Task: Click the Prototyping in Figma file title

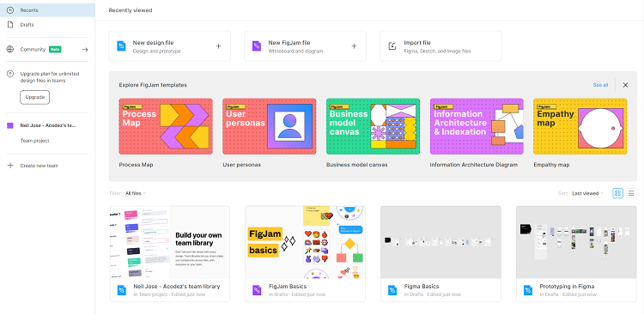Action: coord(567,287)
